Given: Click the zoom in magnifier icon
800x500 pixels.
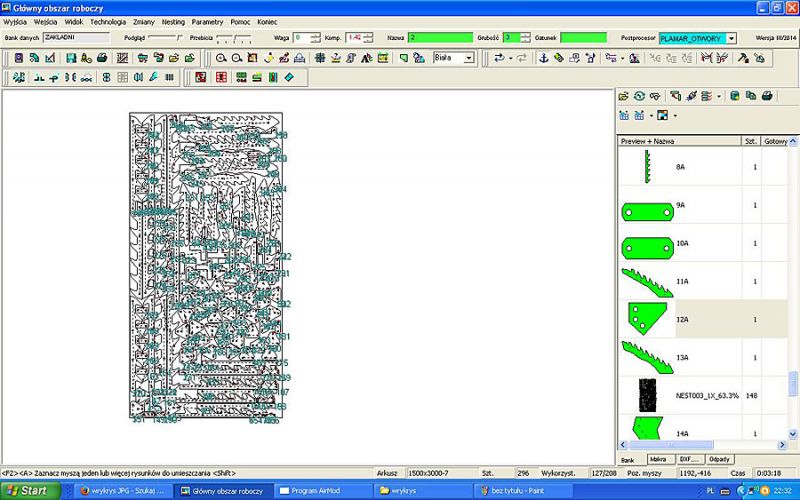Looking at the screenshot, I should pos(221,58).
